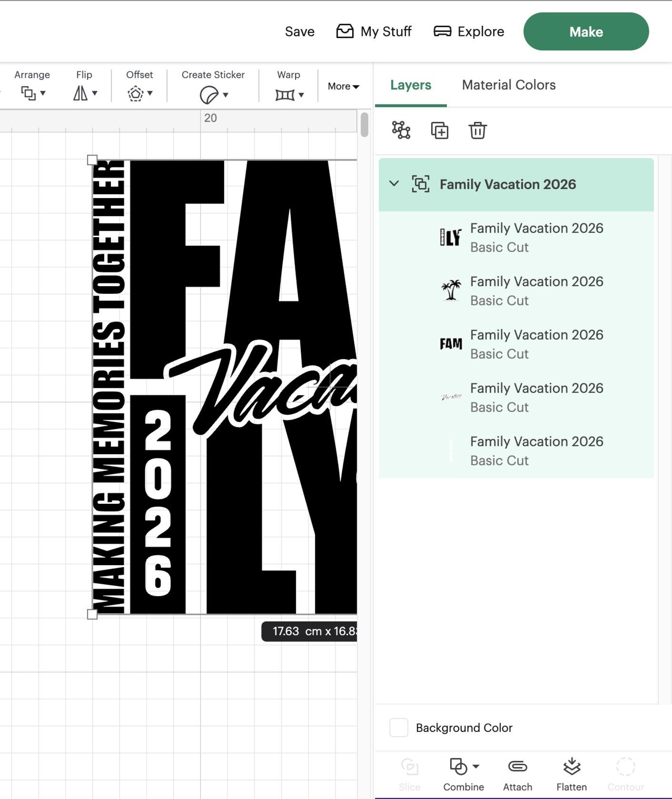Select the FAM layer thumbnail

tap(451, 343)
